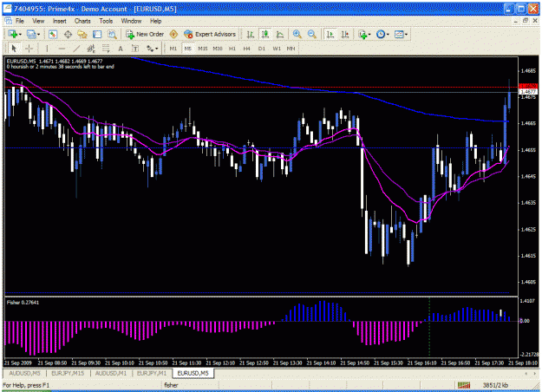542x392 pixels.
Task: Switch to M1 timeframe
Action: (x=173, y=49)
